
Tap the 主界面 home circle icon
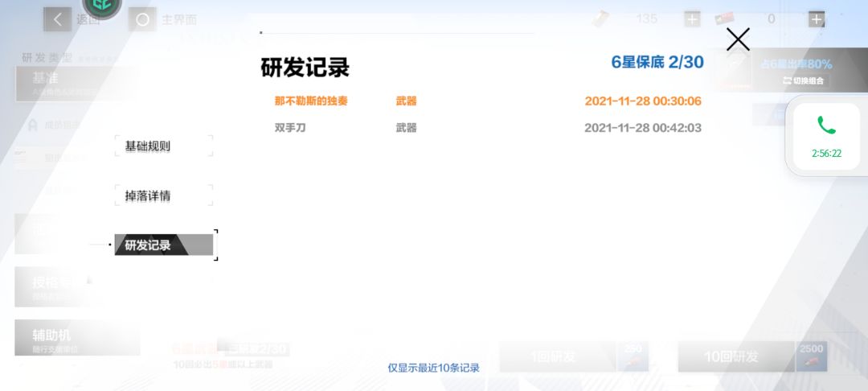[142, 20]
